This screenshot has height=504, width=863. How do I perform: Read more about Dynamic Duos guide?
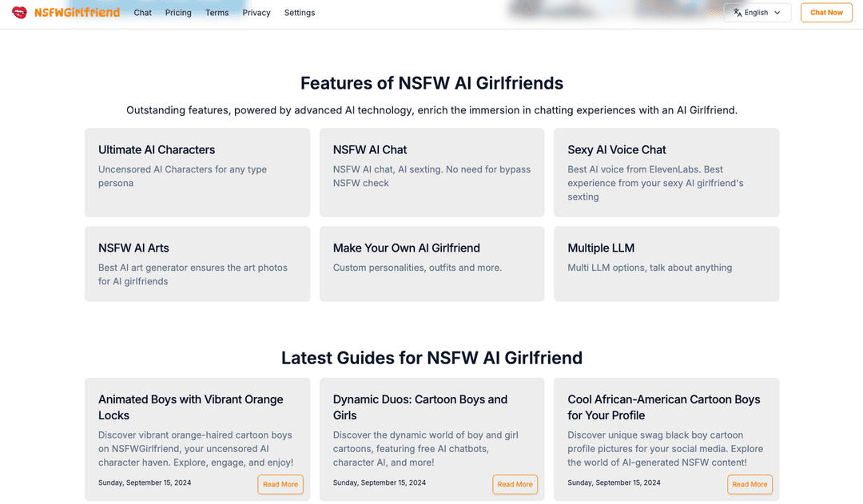coord(515,484)
